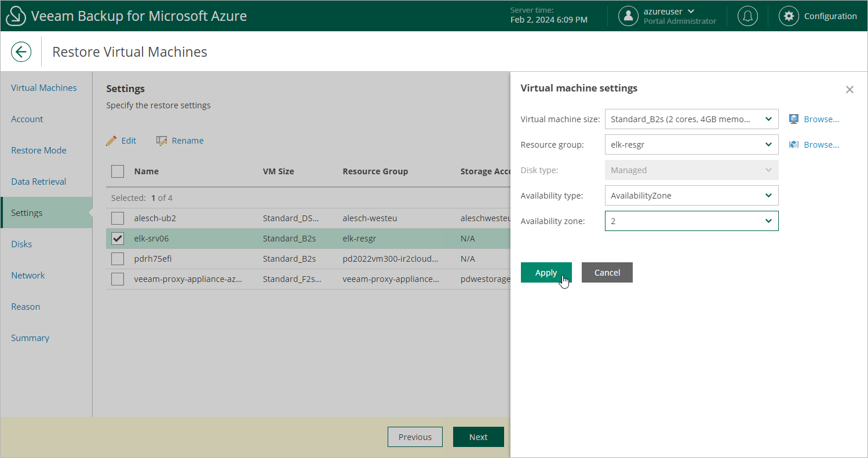Click the Rename link
Viewport: 868px width, 458px height.
(x=188, y=141)
